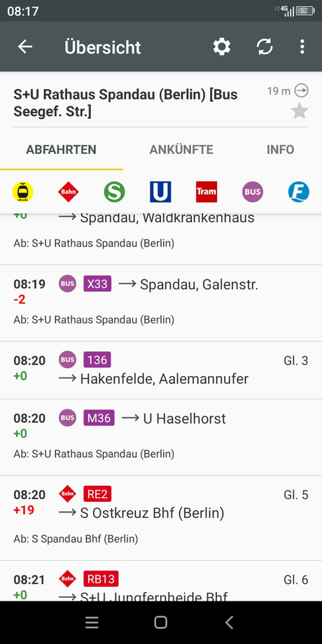Go back using the top-left arrow
The width and height of the screenshot is (322, 644).
[25, 47]
